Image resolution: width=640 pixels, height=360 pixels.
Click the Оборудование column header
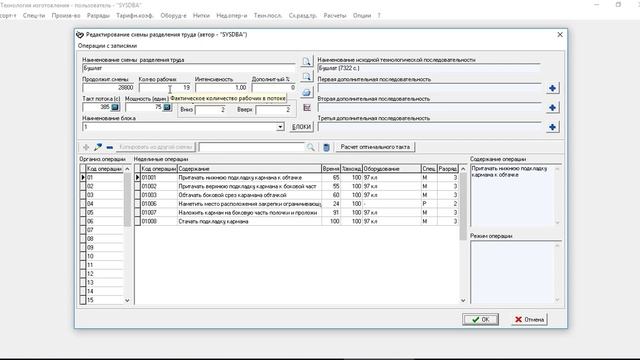click(x=392, y=169)
